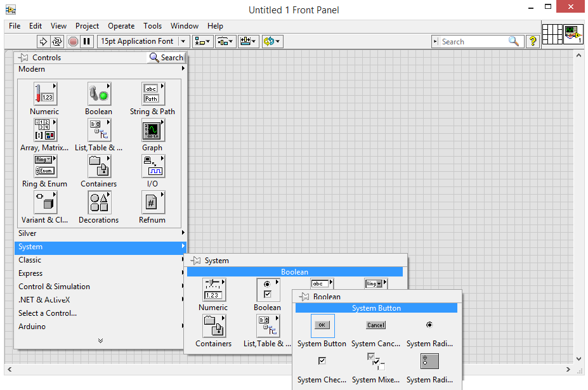
Task: Toggle the Pause button in the toolbar
Action: [87, 41]
